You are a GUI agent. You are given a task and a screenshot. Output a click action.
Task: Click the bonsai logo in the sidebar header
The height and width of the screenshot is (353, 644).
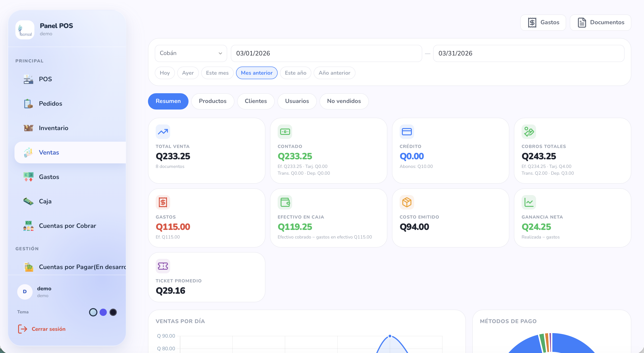pyautogui.click(x=25, y=30)
